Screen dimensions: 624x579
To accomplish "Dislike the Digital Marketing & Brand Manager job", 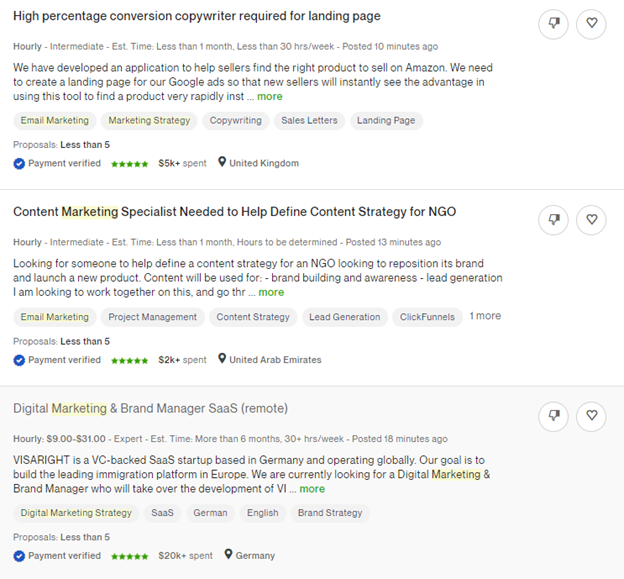I will (553, 416).
